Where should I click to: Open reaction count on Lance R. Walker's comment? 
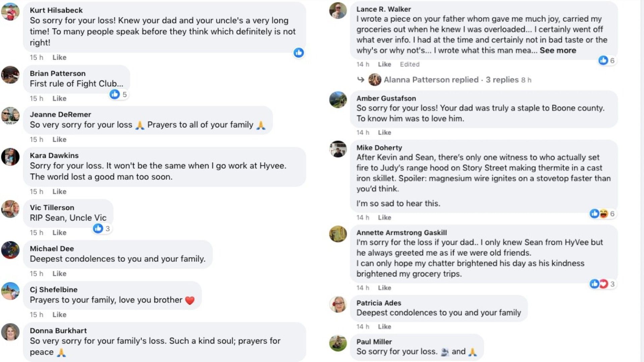tap(607, 60)
